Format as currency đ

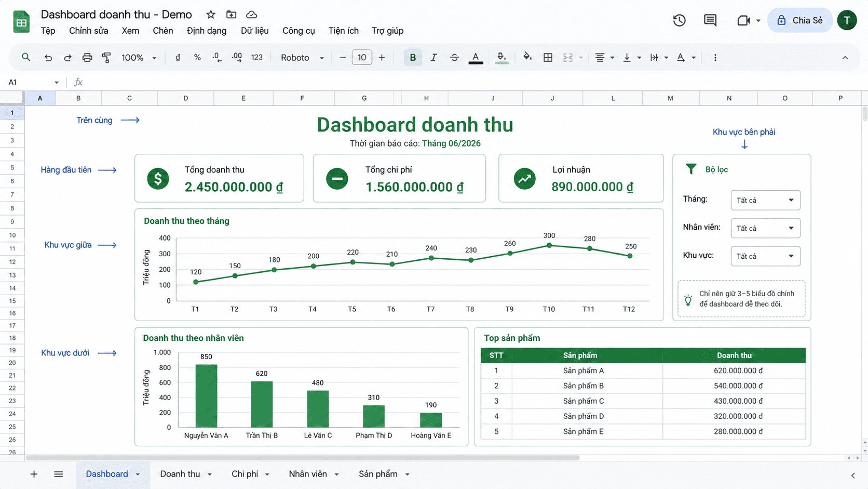click(x=178, y=58)
